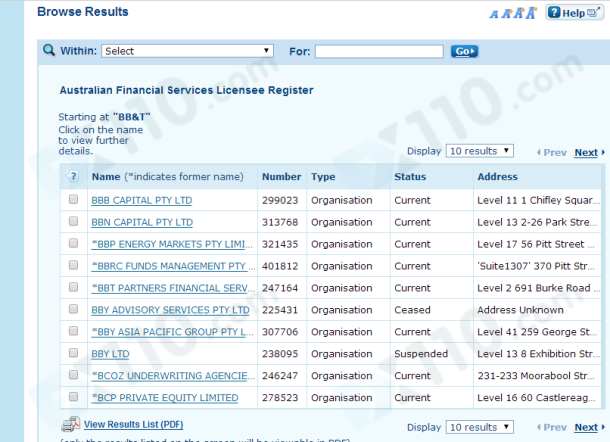Go to the top Next results link
This screenshot has height=442, width=610.
click(x=586, y=153)
